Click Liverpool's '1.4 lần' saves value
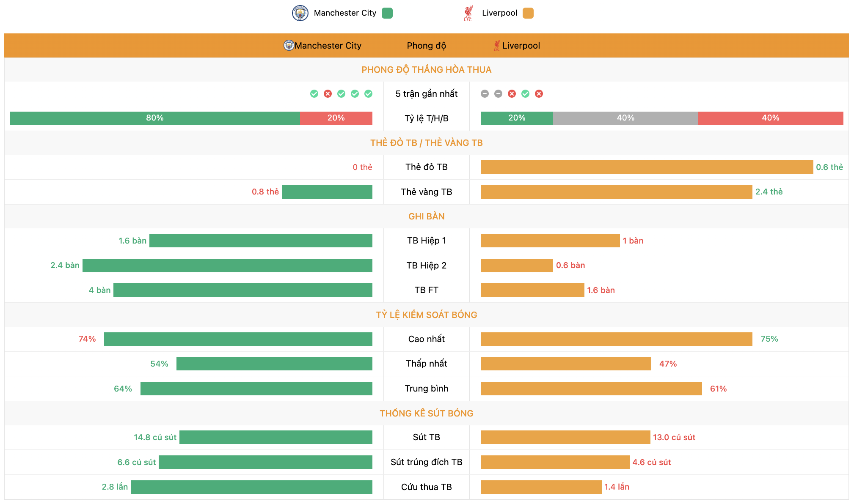This screenshot has width=854, height=504. pyautogui.click(x=617, y=487)
